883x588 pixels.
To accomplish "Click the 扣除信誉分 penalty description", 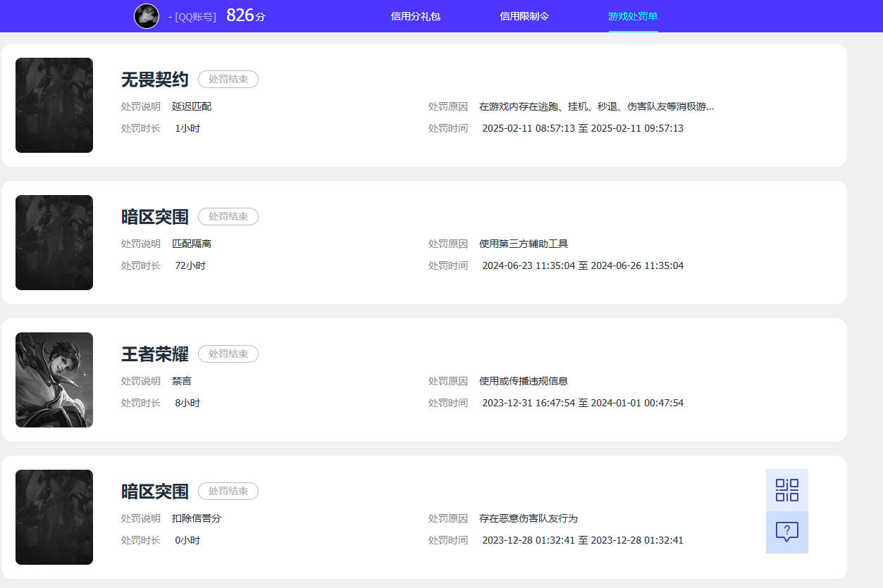I will click(x=197, y=518).
